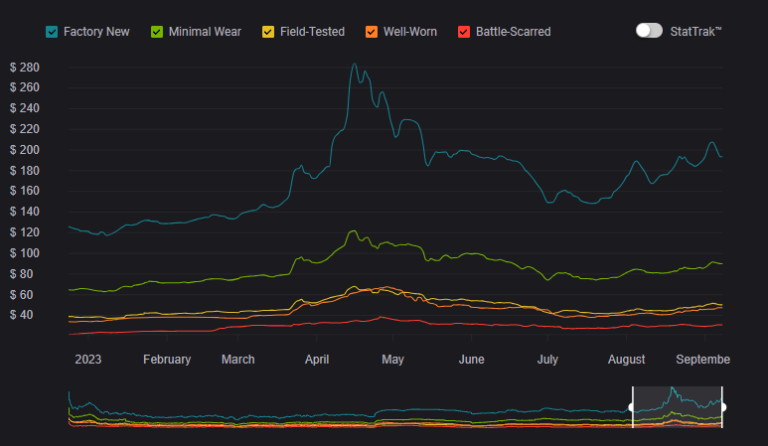Enable the StatTrak™ toggle switch

649,31
